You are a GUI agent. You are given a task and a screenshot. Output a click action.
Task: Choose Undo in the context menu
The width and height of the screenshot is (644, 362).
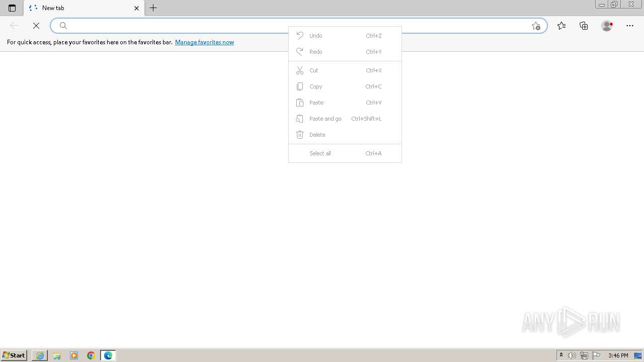(x=345, y=36)
